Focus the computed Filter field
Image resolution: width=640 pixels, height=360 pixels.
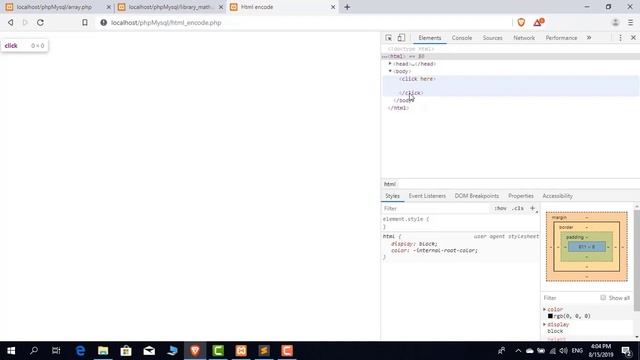tap(570, 298)
